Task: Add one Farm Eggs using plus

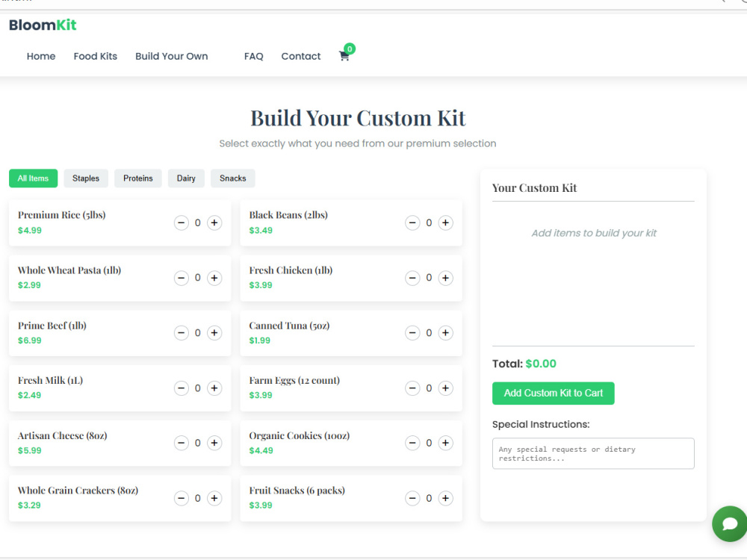Action: tap(445, 388)
